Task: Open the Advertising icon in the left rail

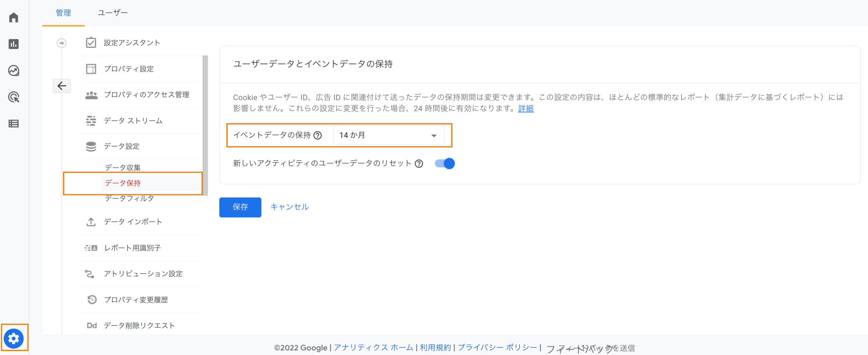Action: click(x=14, y=97)
